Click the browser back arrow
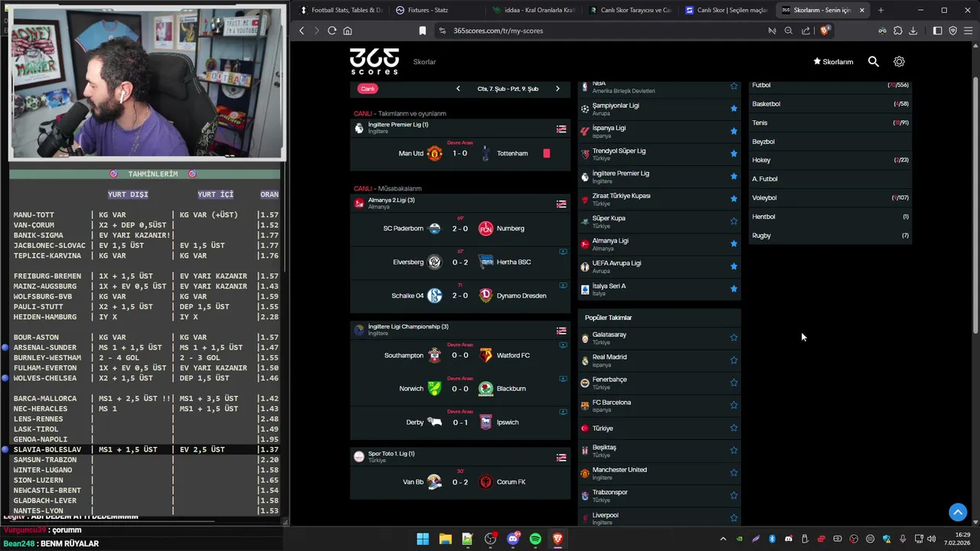 coord(302,31)
